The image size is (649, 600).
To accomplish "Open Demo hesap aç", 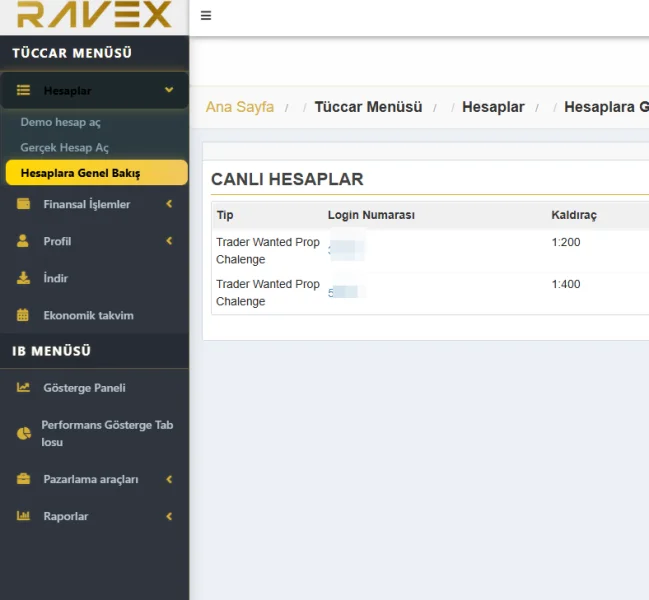I will [60, 122].
